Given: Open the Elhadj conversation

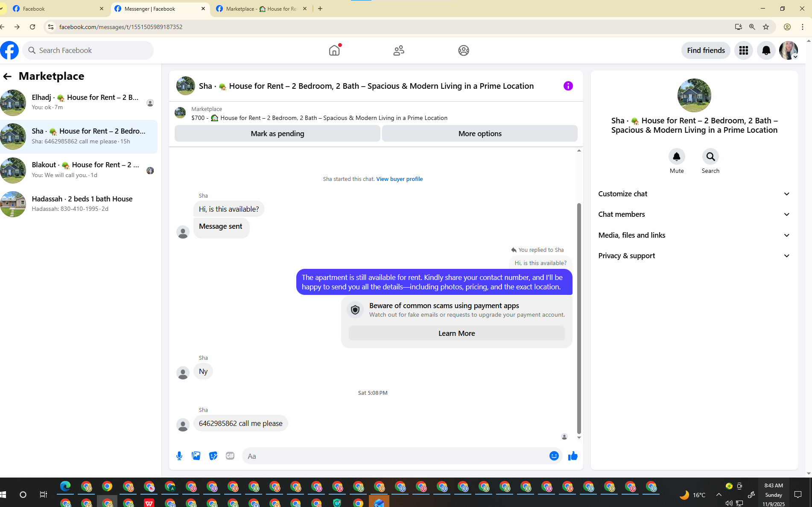Looking at the screenshot, I should click(79, 102).
